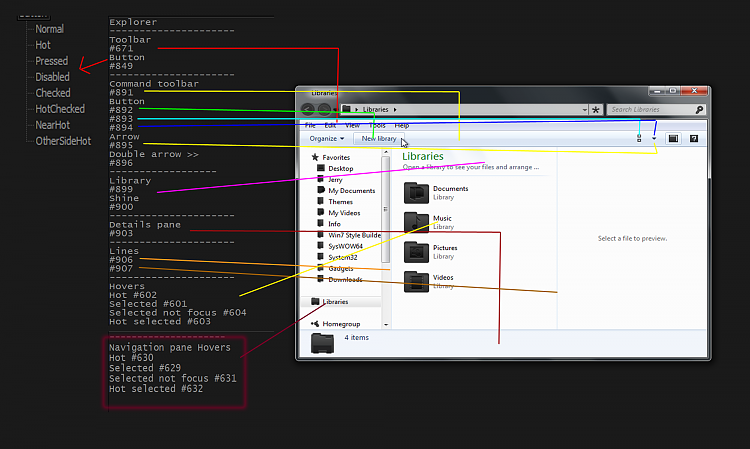Select My Videos in the navigation pane
The height and width of the screenshot is (449, 750).
344,213
